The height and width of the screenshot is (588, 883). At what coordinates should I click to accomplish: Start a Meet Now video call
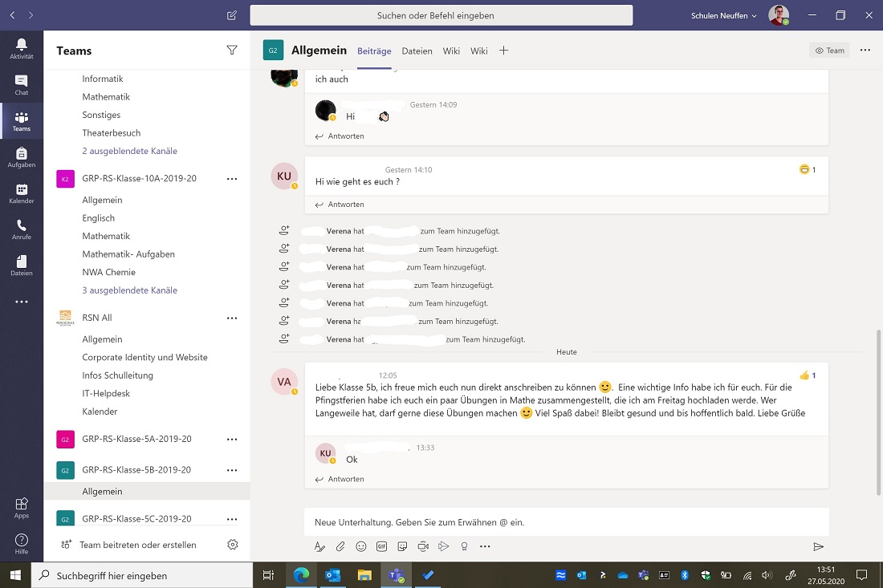coord(423,546)
